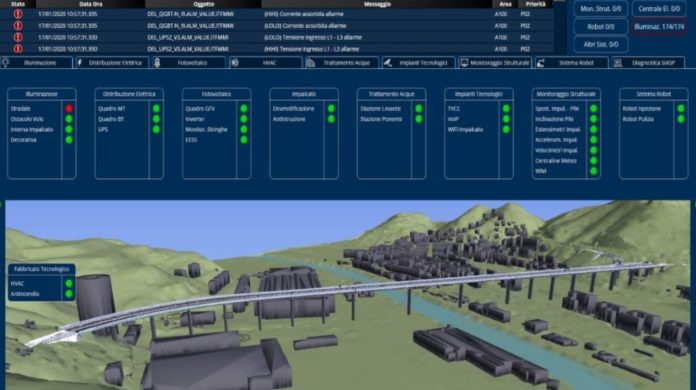This screenshot has width=696, height=390.
Task: Click the alarm icon for LOLO Tensione ingresso row
Action: tap(18, 37)
